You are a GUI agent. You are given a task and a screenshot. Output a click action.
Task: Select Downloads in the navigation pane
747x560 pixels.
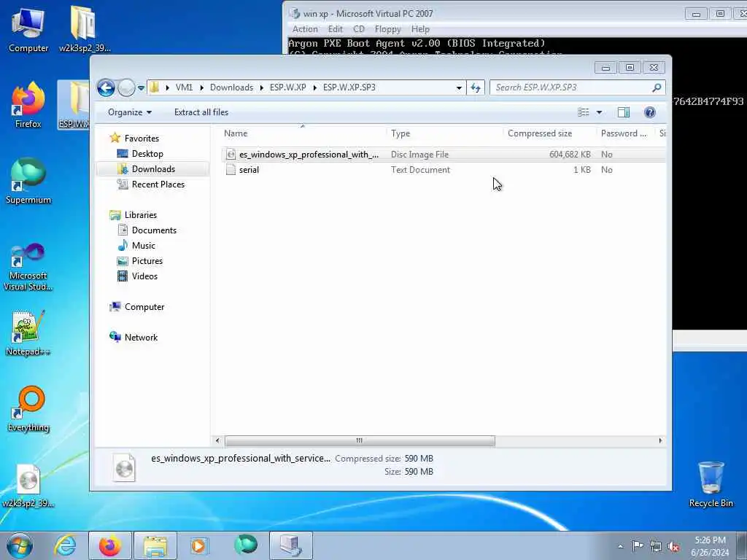(153, 169)
